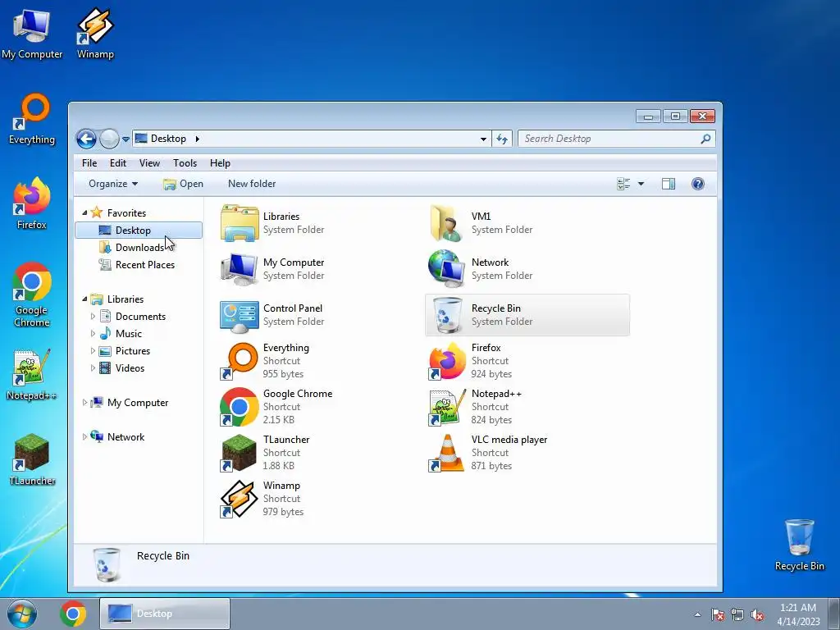840x630 pixels.
Task: Open the Help menu
Action: pos(220,163)
